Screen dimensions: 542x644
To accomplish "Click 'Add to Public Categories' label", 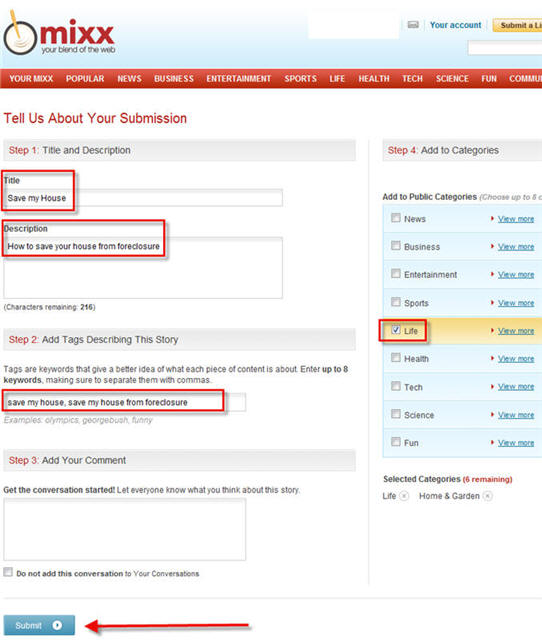I will point(429,197).
